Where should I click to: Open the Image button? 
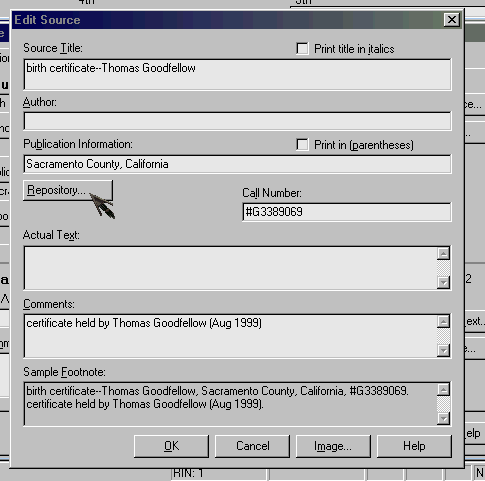(x=333, y=446)
